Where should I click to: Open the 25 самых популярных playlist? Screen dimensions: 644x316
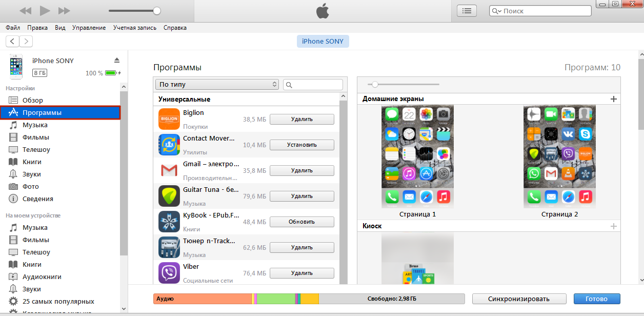pyautogui.click(x=60, y=301)
